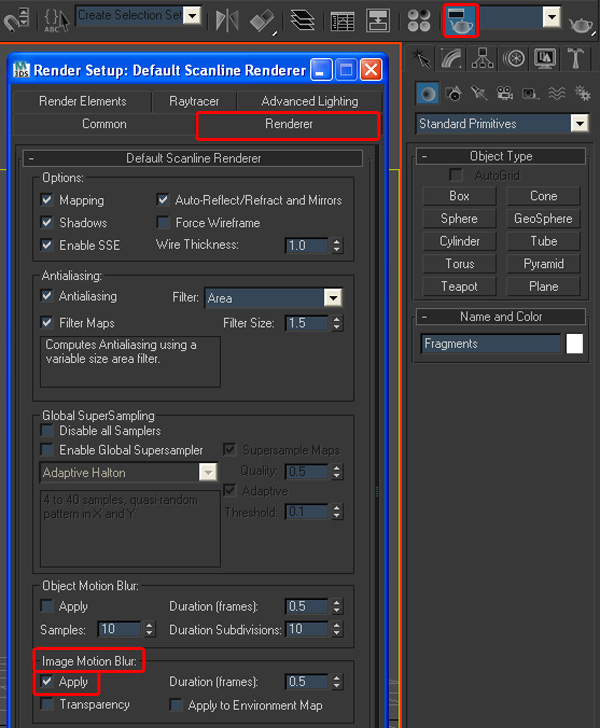Open Curve Editor toolbar icon
Screen dimensions: 600x728
coord(342,21)
